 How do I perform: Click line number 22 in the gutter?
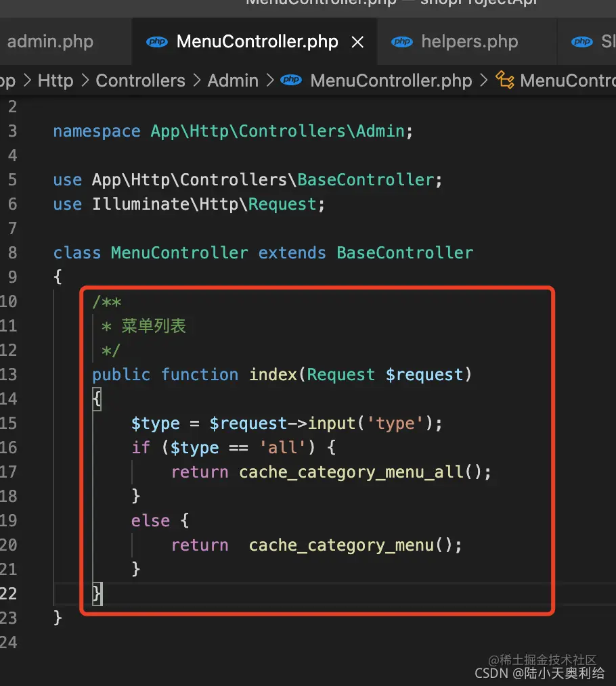tap(9, 593)
